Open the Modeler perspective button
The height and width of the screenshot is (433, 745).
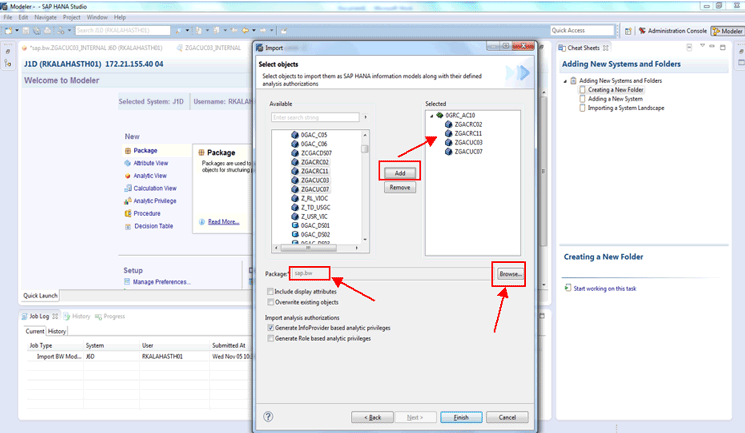coord(725,31)
